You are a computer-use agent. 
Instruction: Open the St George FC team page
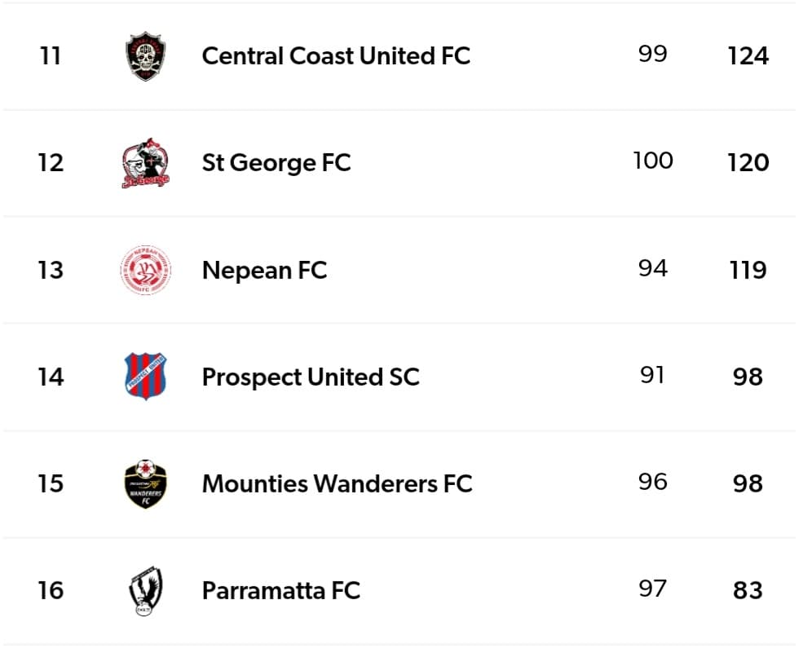(x=276, y=163)
